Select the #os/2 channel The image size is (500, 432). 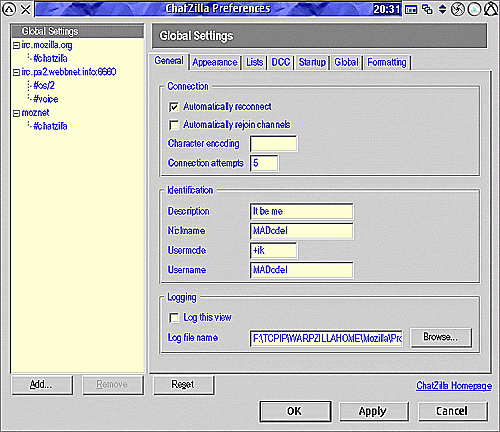(44, 86)
